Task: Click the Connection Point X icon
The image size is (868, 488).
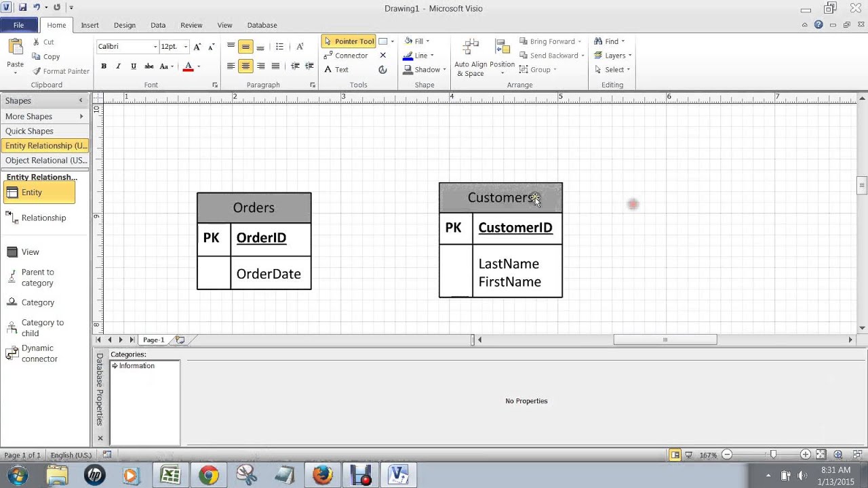Action: 382,56
